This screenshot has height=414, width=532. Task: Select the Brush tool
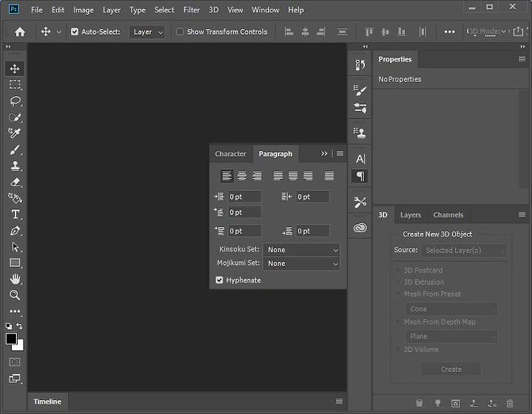pos(15,149)
